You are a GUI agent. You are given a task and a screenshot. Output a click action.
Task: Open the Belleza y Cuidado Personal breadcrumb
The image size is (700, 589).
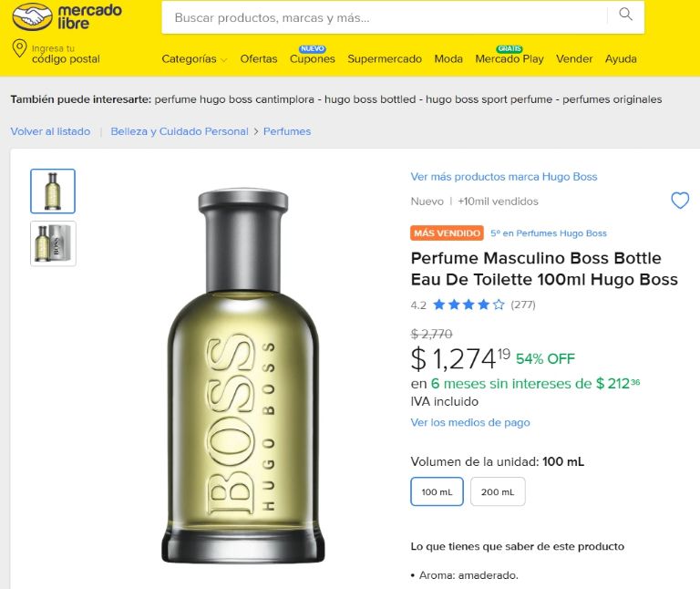coord(180,131)
